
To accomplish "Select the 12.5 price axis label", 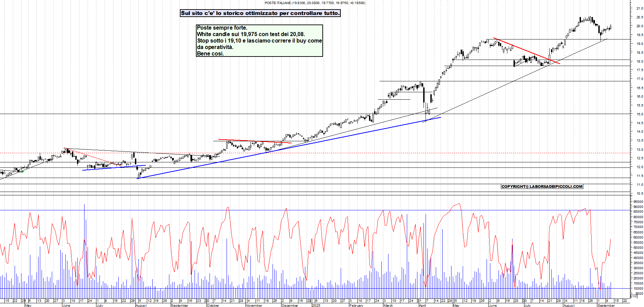I will [640, 158].
